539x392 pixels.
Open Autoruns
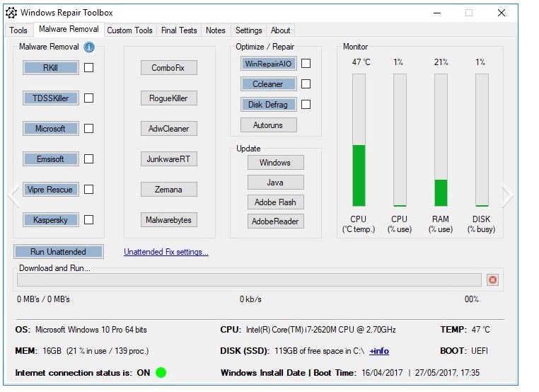269,125
